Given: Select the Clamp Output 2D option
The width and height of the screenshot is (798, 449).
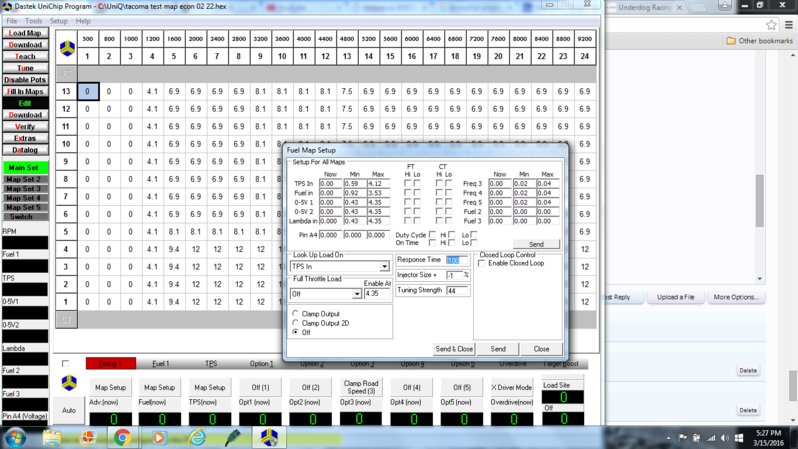Looking at the screenshot, I should pyautogui.click(x=295, y=323).
